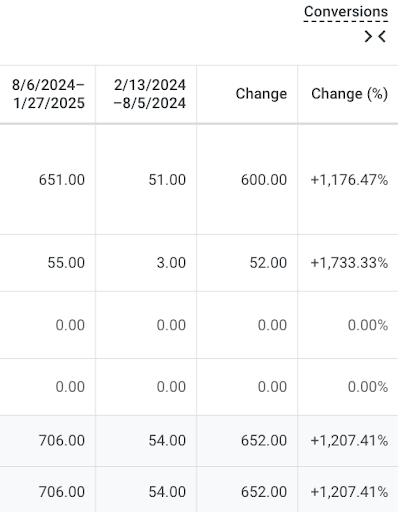Select the 651.00 conversions cell
Screen dimensions: 398x512
pos(62,180)
